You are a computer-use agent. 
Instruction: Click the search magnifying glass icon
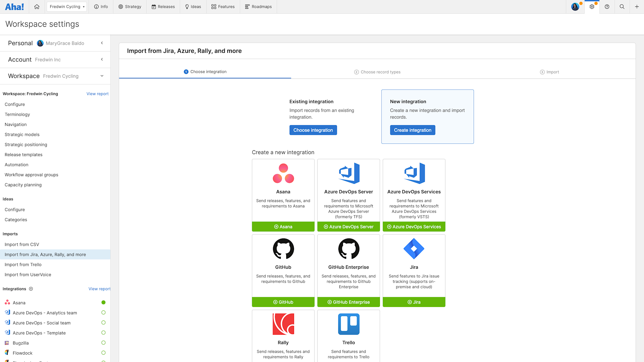[622, 6]
